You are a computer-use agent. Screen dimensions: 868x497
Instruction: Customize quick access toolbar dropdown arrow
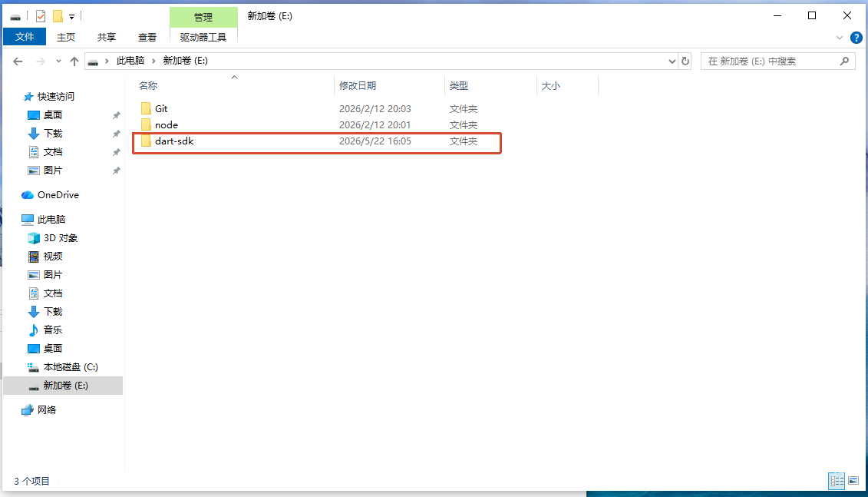(x=71, y=17)
